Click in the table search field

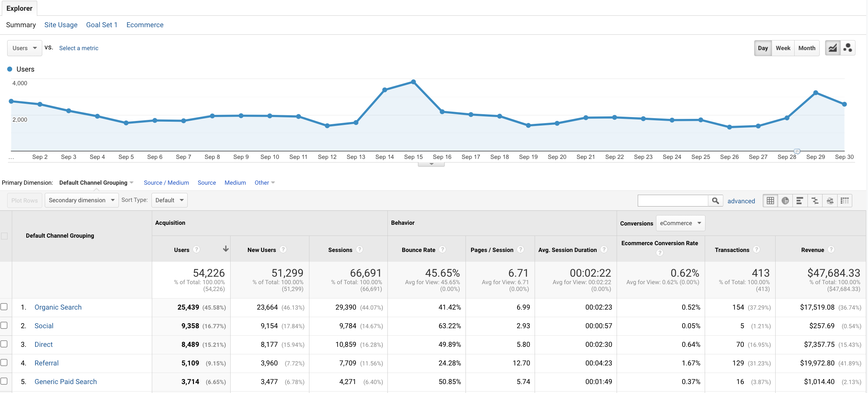672,201
